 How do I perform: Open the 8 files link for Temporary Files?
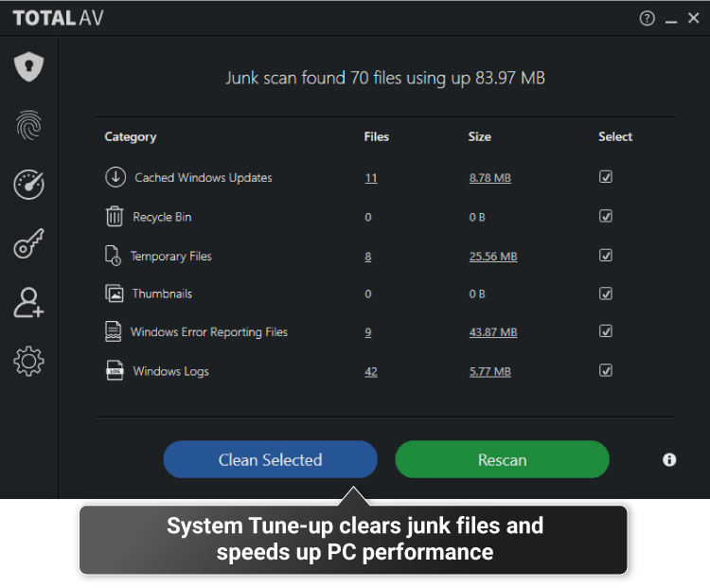pyautogui.click(x=368, y=257)
